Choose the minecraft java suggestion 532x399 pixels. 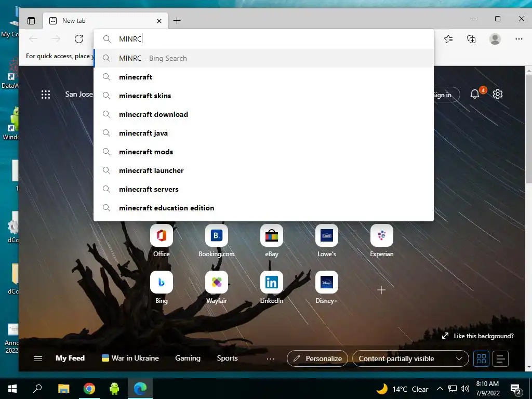click(x=263, y=133)
